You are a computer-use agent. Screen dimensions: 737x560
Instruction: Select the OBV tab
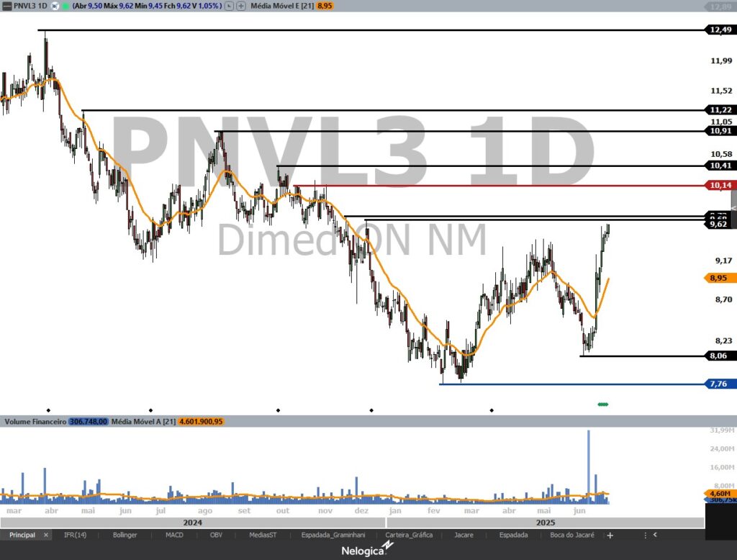pyautogui.click(x=216, y=535)
